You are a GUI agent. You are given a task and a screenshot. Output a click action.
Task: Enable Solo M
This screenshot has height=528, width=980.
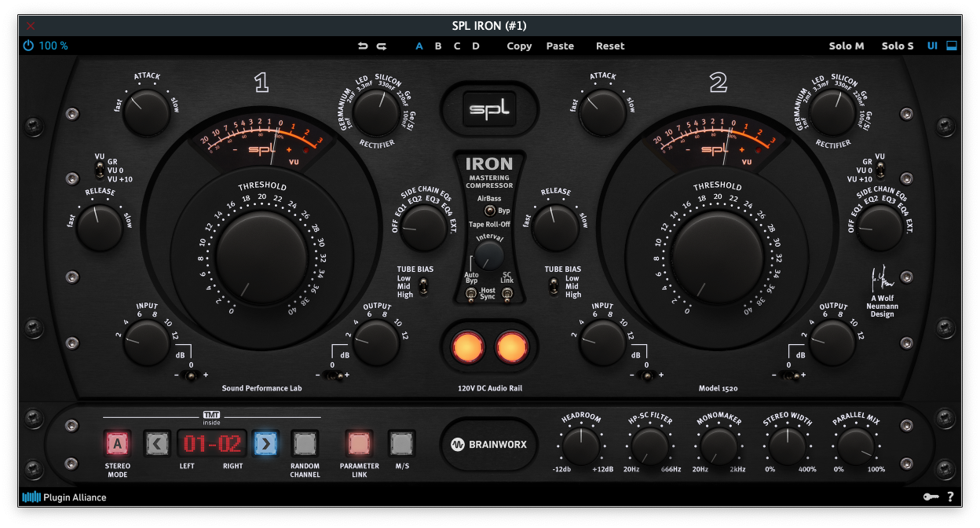pos(847,46)
